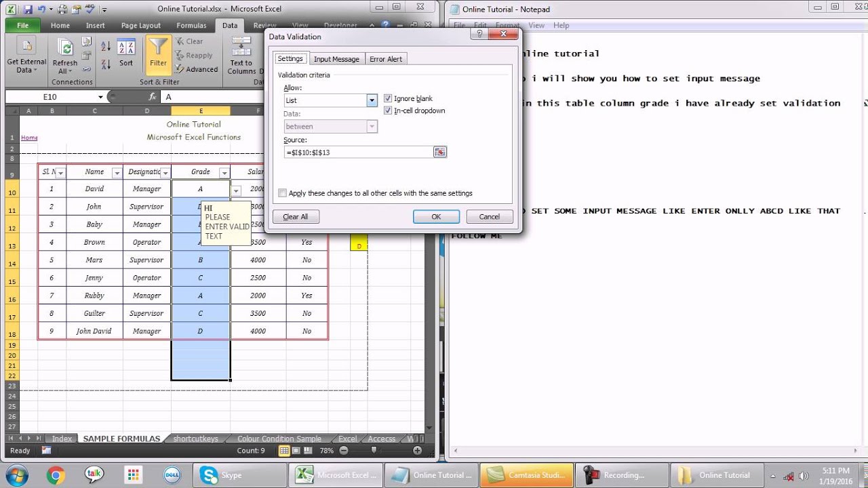
Task: Click Cancel in Data Validation dialog
Action: point(489,217)
